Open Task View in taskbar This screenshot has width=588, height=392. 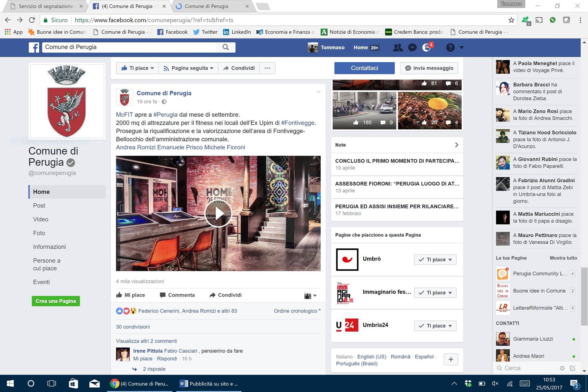tap(51, 383)
